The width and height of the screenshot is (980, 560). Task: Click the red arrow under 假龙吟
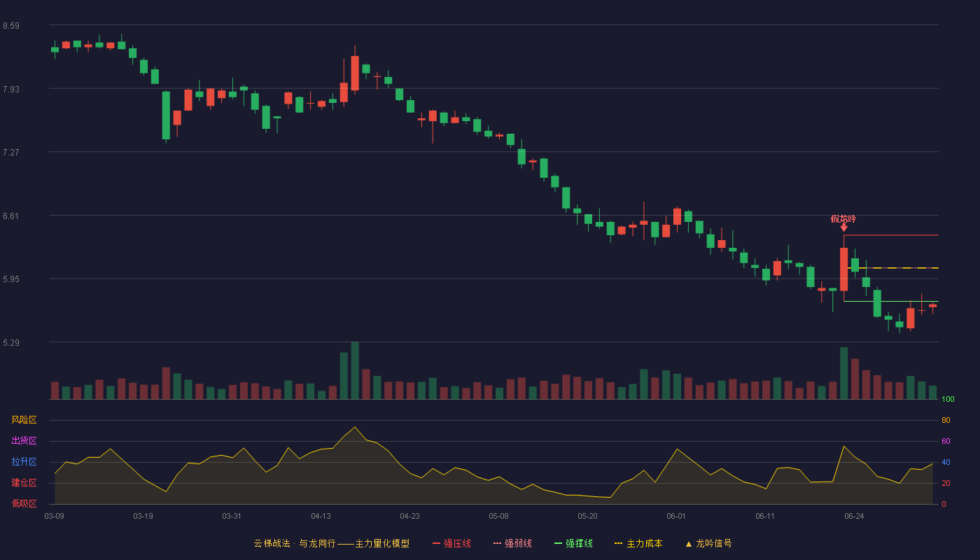(844, 227)
